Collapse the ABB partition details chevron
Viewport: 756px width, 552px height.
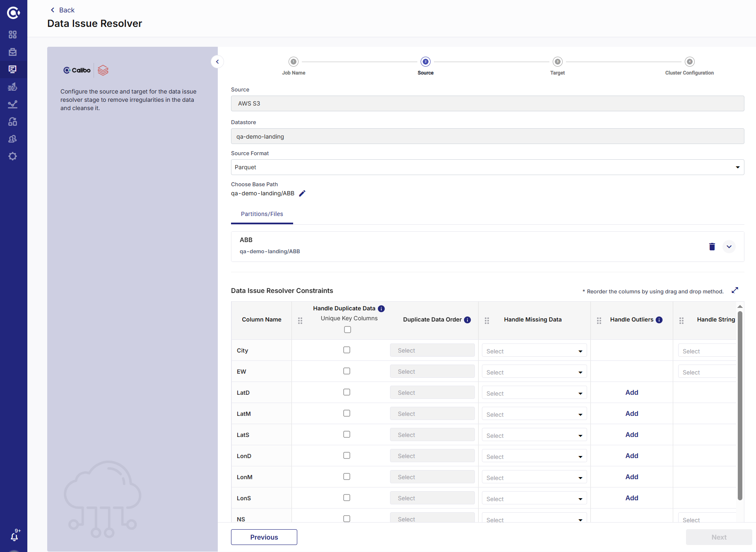coord(729,247)
